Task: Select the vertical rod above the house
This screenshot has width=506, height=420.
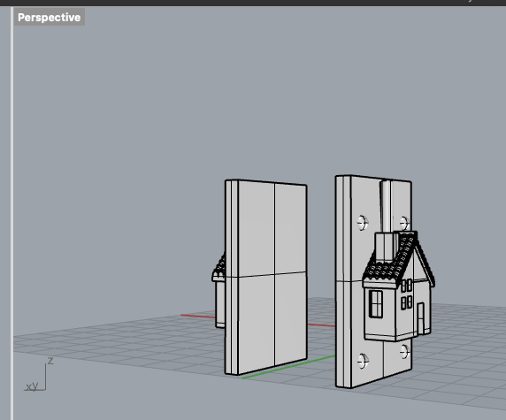Action: click(386, 206)
